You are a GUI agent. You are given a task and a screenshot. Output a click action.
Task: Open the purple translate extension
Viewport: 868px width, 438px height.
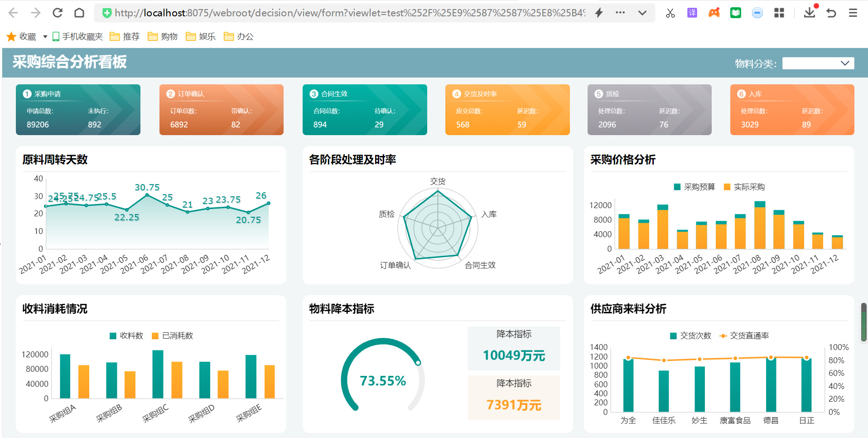point(692,13)
